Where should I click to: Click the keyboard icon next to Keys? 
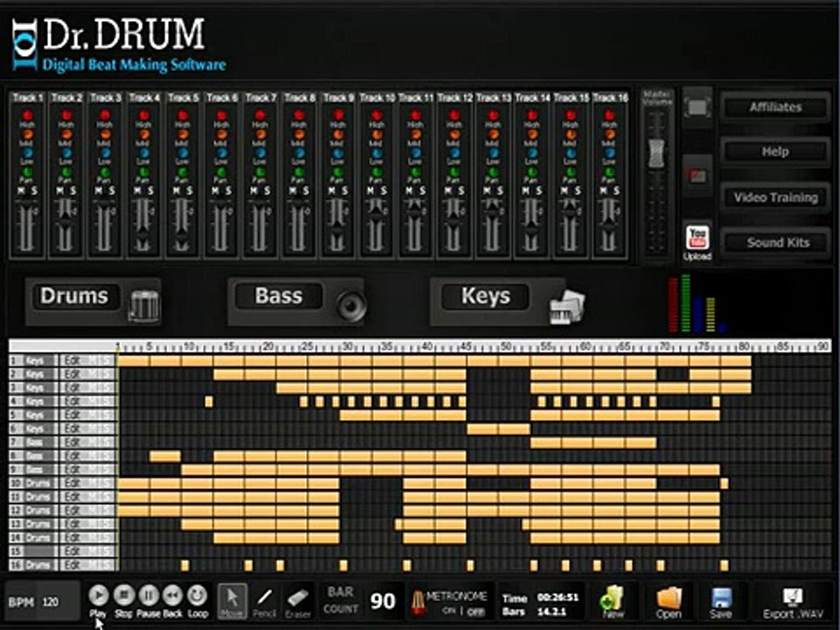point(567,307)
